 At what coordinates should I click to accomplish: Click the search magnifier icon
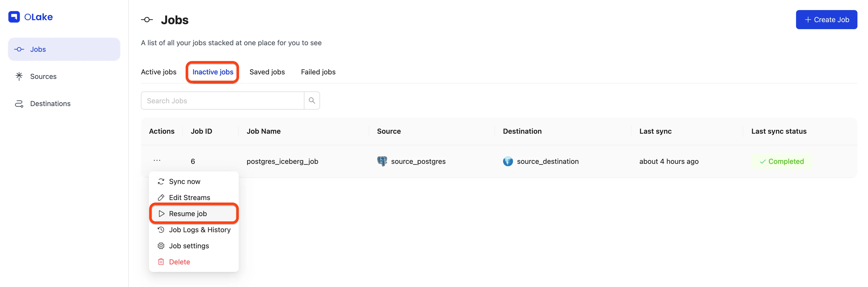312,101
